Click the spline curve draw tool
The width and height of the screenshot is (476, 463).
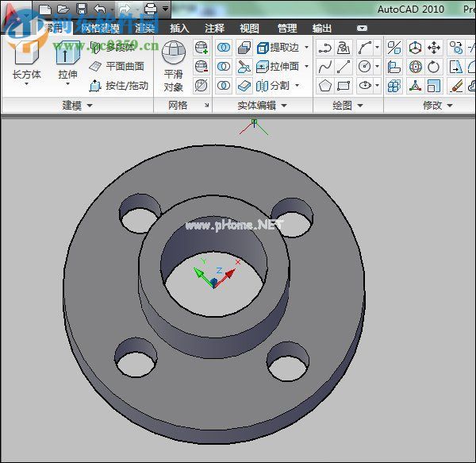tap(324, 66)
